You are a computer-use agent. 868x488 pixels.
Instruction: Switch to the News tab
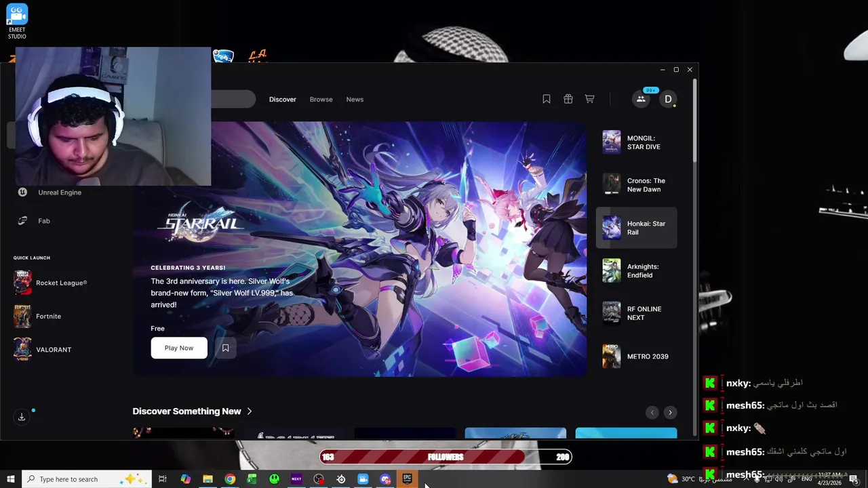point(355,100)
